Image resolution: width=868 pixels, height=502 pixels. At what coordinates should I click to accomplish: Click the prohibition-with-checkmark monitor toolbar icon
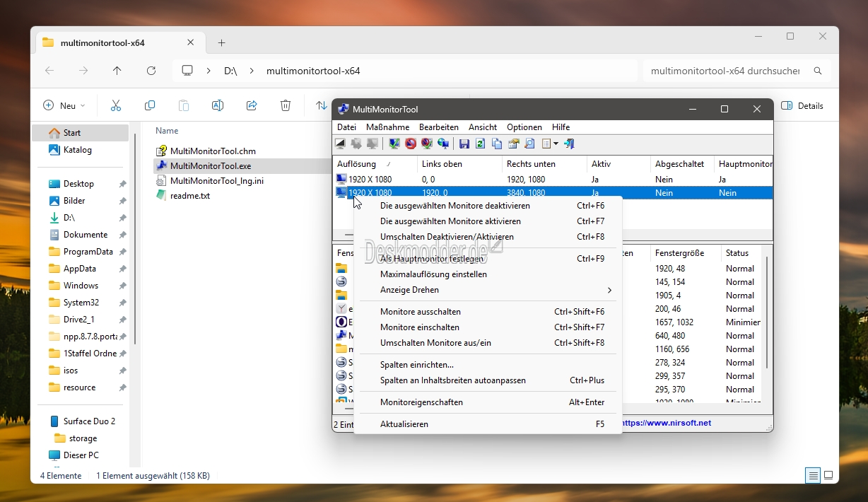[427, 144]
